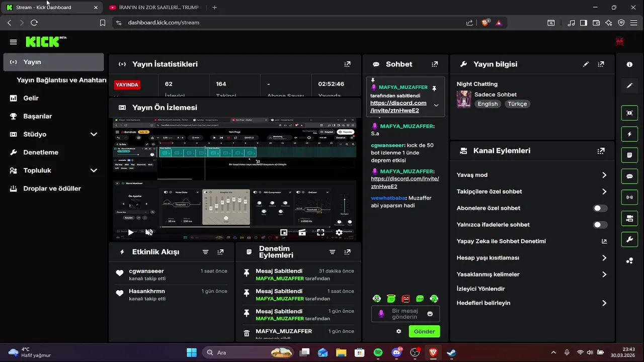This screenshot has height=362, width=644.
Task: Click the three-dots icon at the bottom of the right sidebar
Action: (629, 260)
